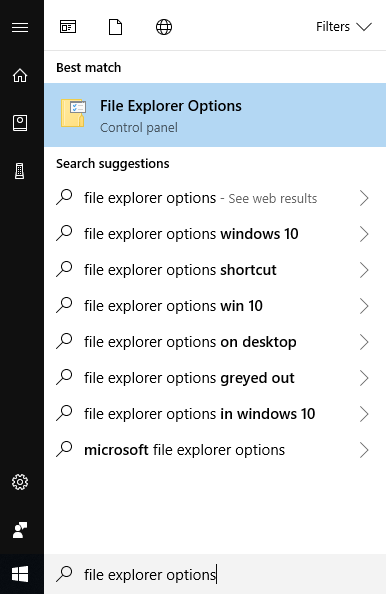Open the Filters dropdown
This screenshot has height=594, width=386.
click(344, 27)
